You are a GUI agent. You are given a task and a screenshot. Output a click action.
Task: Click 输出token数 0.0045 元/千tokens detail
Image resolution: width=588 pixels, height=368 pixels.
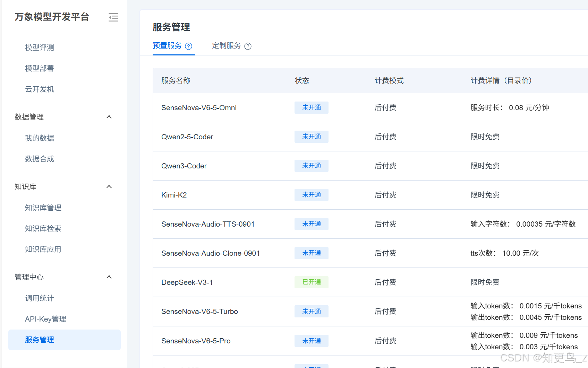[x=526, y=317]
